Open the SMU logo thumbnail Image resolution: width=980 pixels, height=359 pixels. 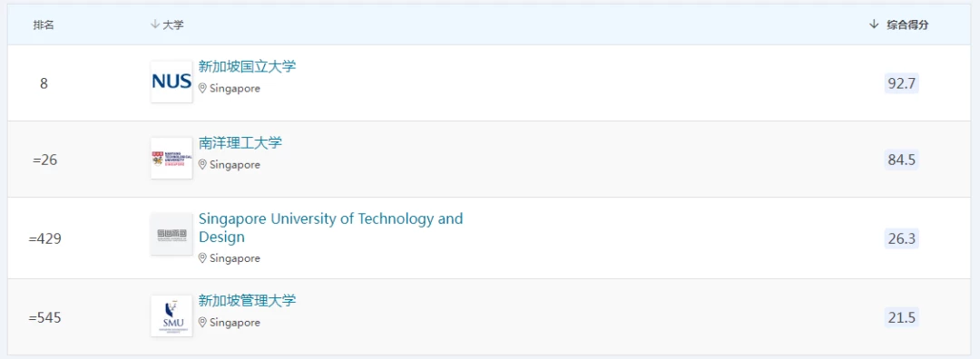[x=171, y=315]
